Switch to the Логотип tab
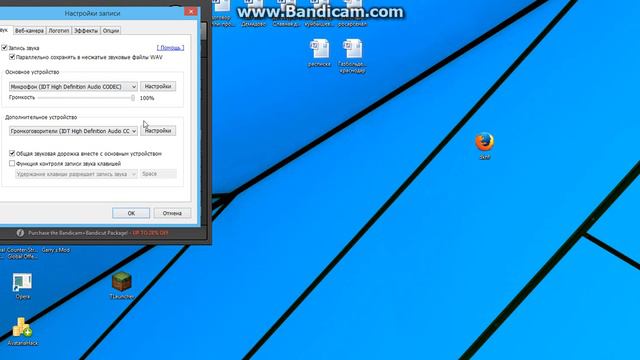 (x=59, y=31)
